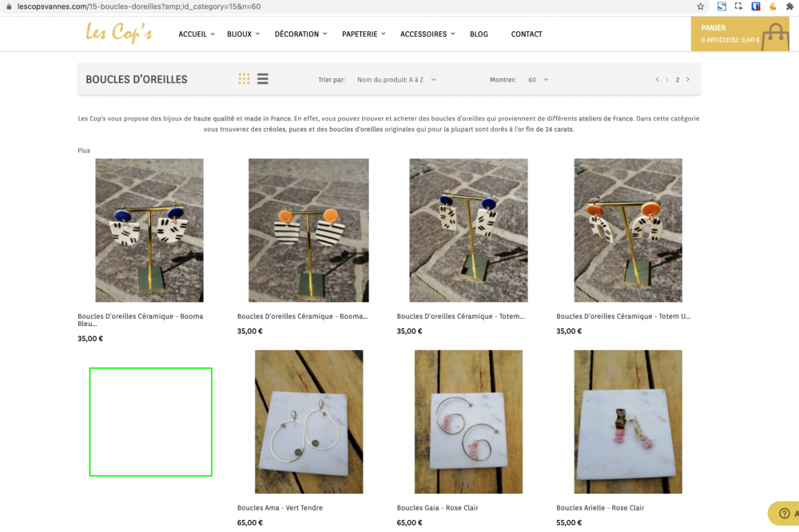799x532 pixels.
Task: Expand the Accessoires menu
Action: 427,34
